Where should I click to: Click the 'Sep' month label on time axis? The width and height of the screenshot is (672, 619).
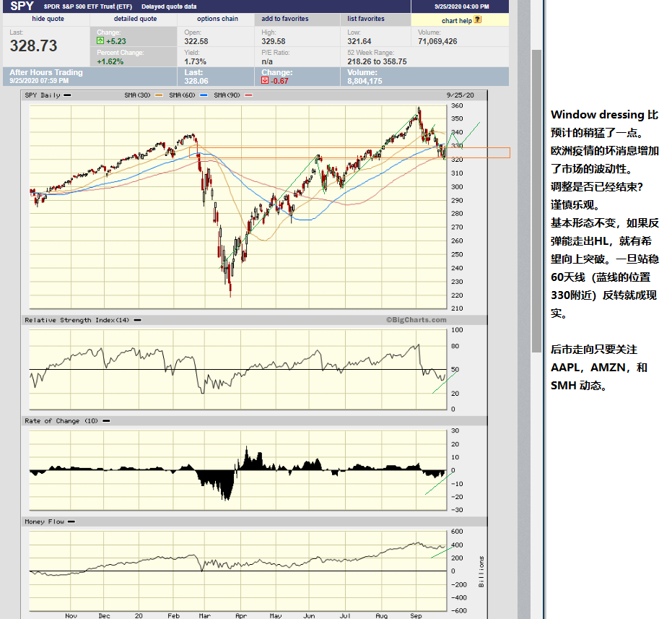(416, 615)
